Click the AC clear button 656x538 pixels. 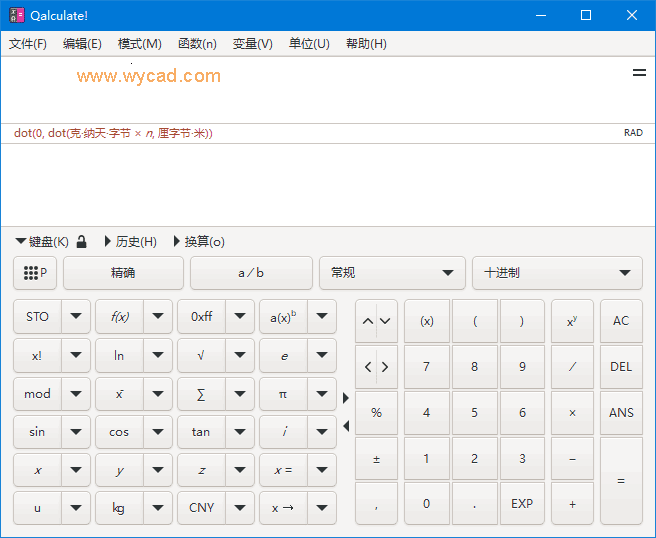(x=621, y=321)
